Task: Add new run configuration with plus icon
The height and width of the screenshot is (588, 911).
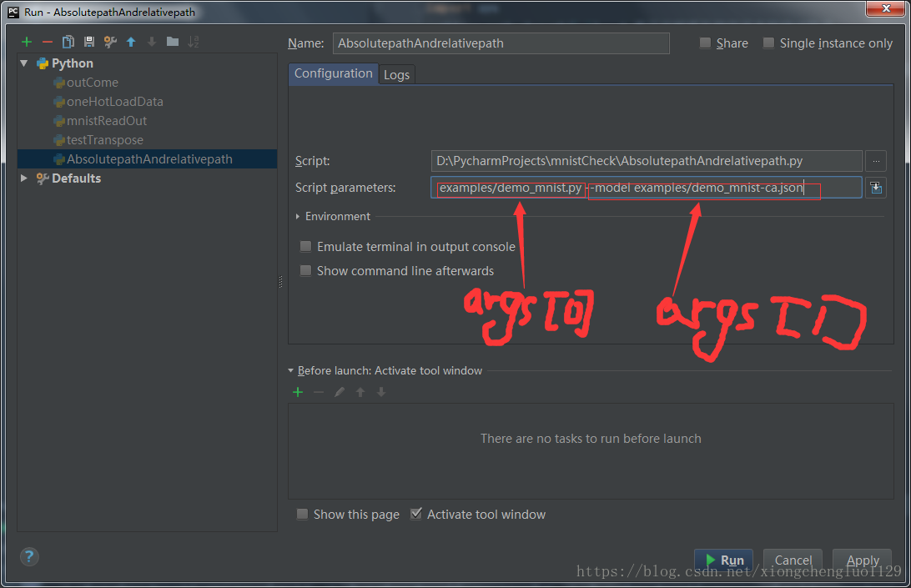Action: click(26, 42)
